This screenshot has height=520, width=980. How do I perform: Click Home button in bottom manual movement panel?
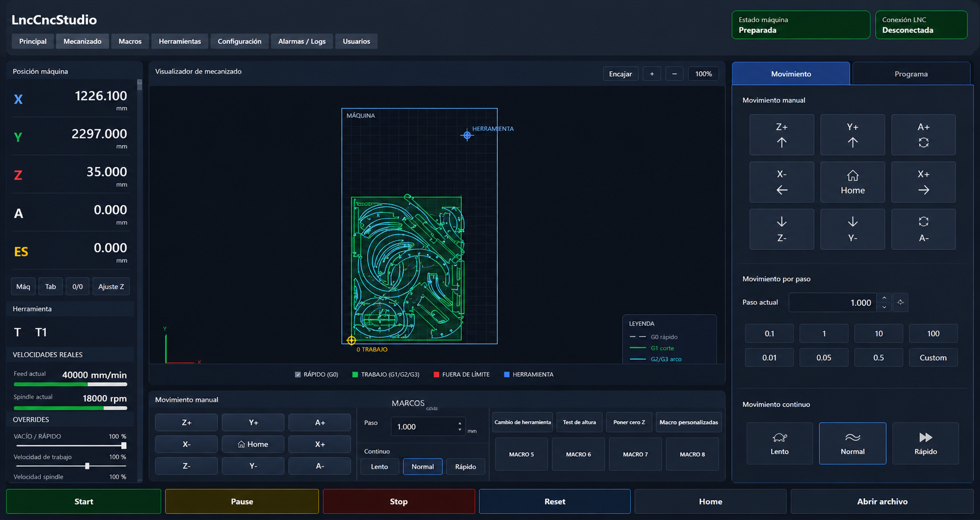[x=253, y=444]
